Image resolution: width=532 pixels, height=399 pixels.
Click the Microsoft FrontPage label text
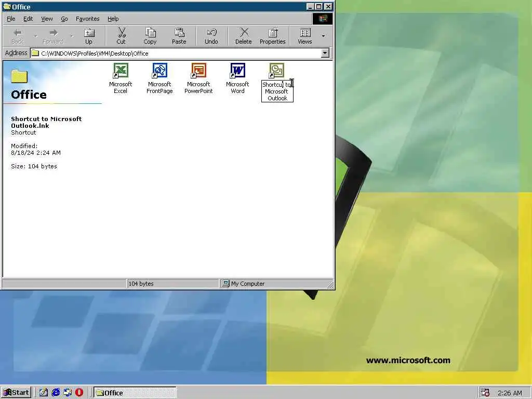click(159, 87)
